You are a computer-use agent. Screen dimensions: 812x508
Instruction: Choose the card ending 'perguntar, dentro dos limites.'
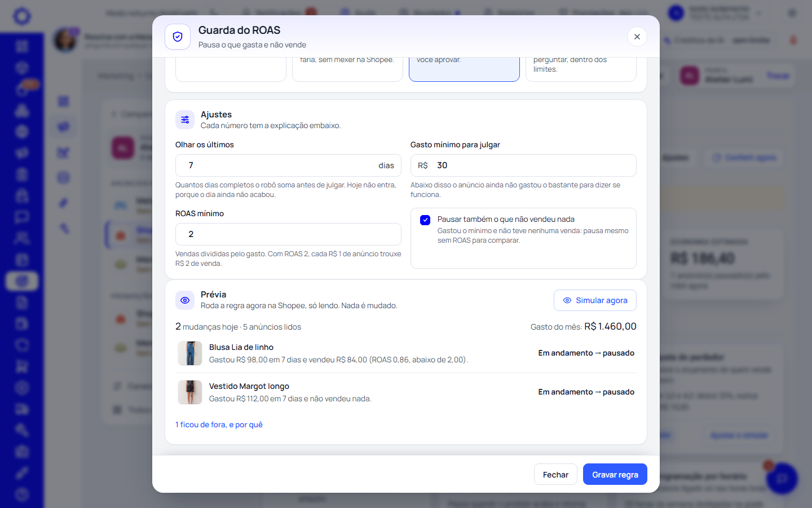581,69
